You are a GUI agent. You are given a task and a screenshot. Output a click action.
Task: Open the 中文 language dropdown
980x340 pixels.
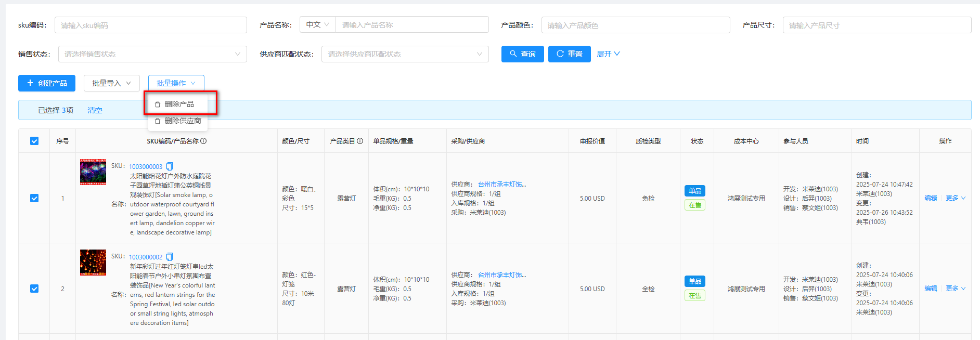click(x=317, y=24)
